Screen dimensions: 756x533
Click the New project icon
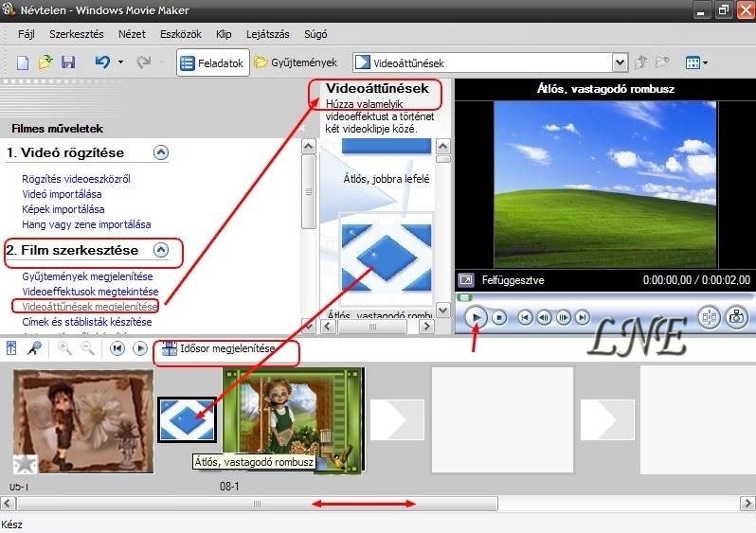click(x=23, y=62)
